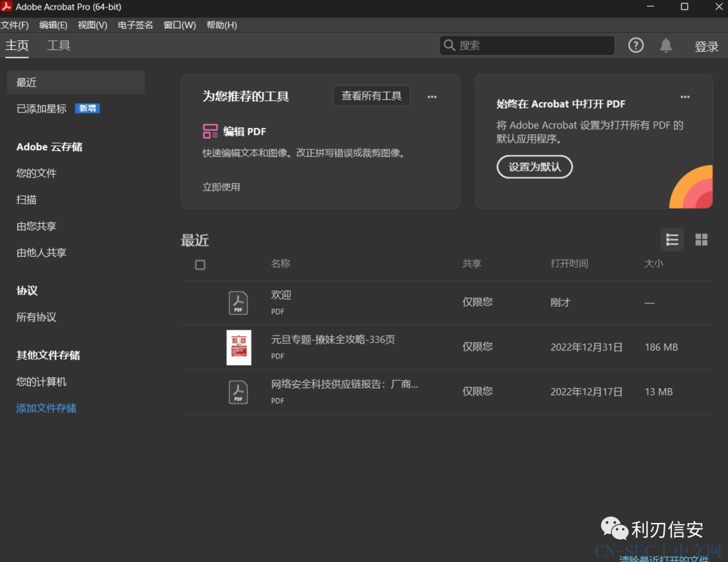This screenshot has width=728, height=562.
Task: Open more options on recommended tools card
Action: pyautogui.click(x=432, y=97)
